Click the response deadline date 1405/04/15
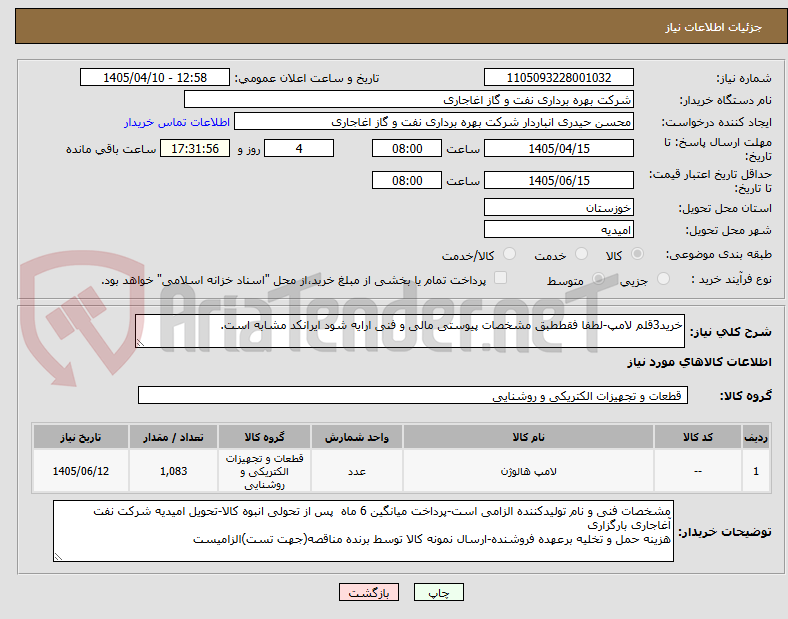Viewport: 788px width, 619px height. (x=559, y=148)
